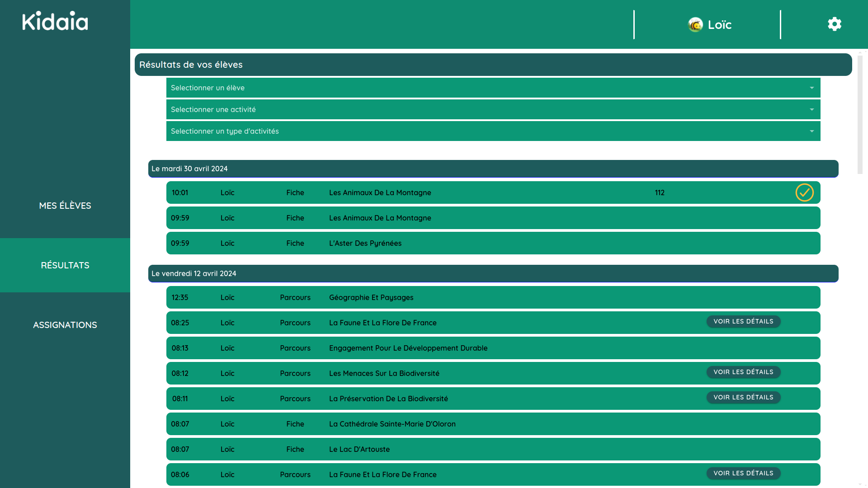Viewport: 868px width, 488px height.
Task: Click the Loïc username in header
Action: [x=720, y=25]
